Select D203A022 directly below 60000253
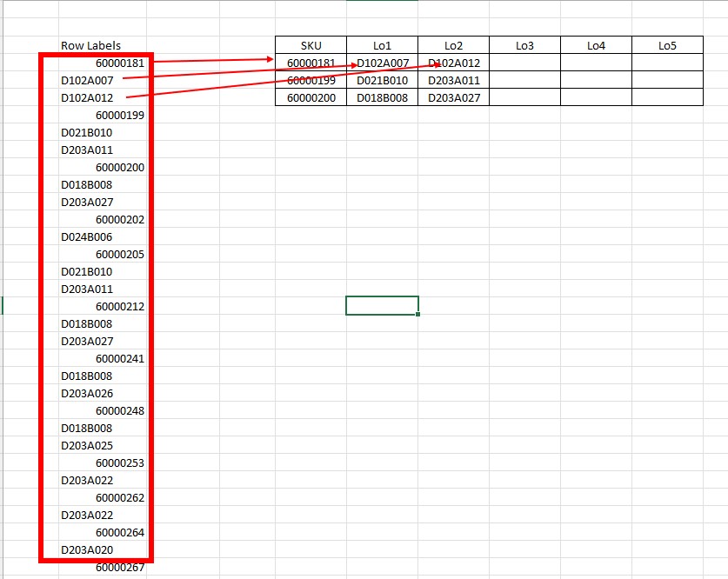Image resolution: width=728 pixels, height=579 pixels. pyautogui.click(x=102, y=480)
